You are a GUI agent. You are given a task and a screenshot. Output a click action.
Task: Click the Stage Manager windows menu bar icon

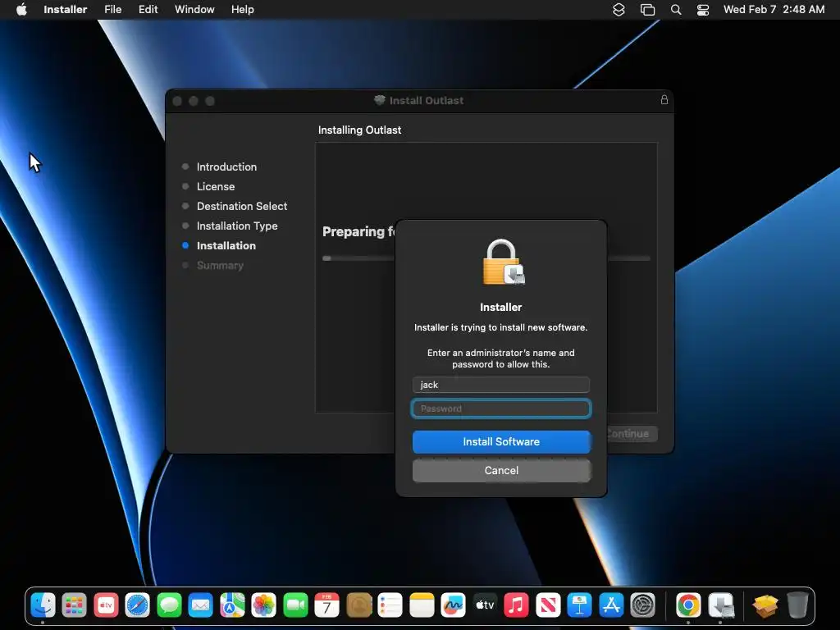point(648,10)
